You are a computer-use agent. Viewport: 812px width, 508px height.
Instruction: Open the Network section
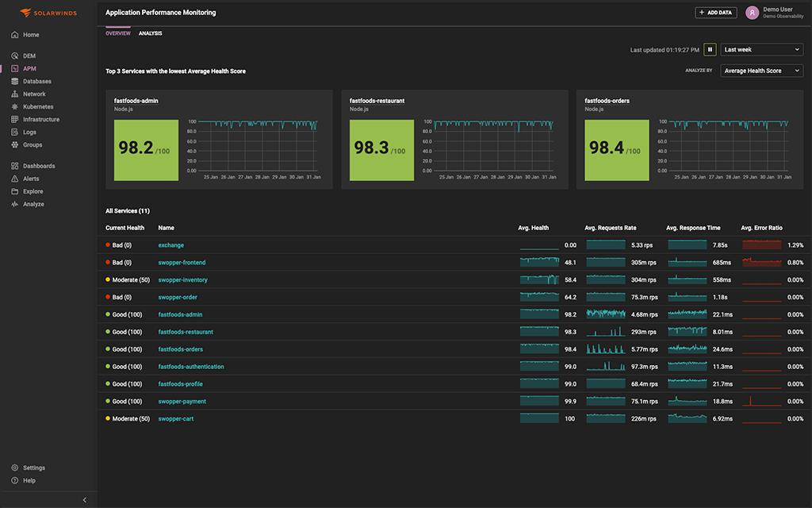pos(32,94)
